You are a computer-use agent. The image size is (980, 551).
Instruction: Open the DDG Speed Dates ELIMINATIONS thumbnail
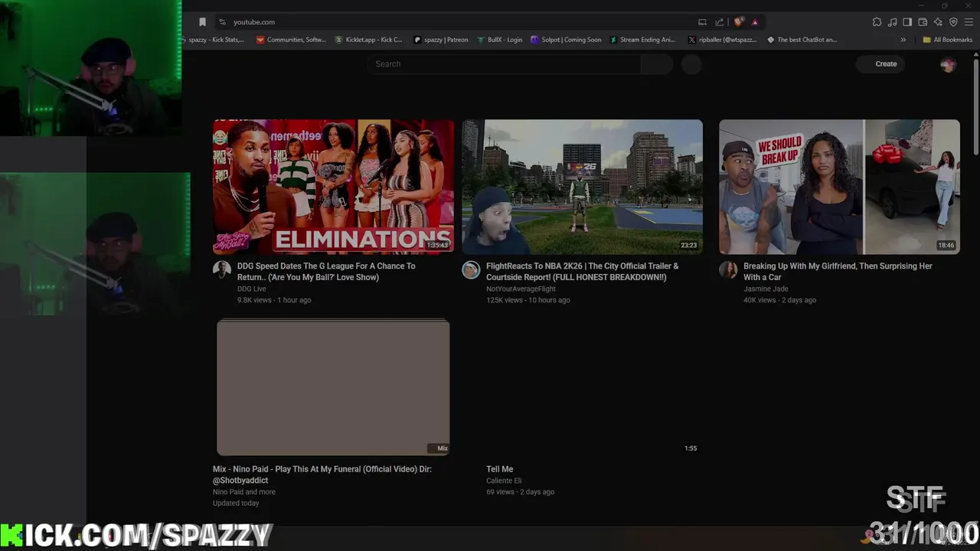point(333,187)
